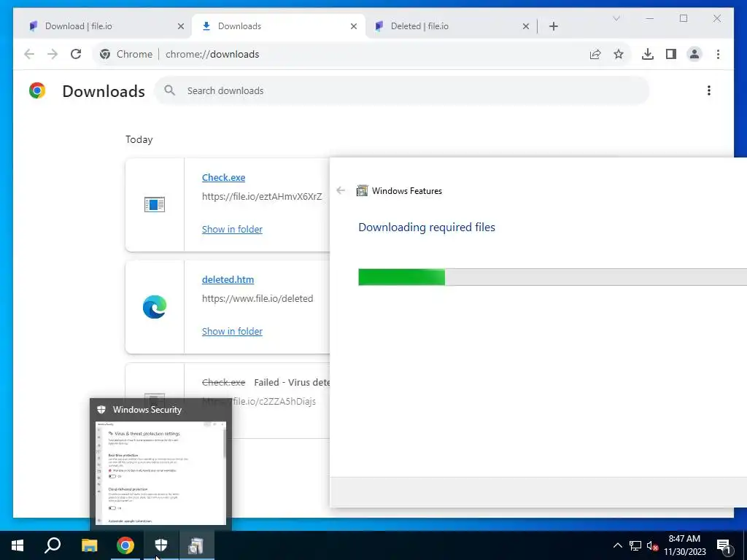The image size is (747, 560).
Task: Select the Downloads browser tab
Action: click(278, 26)
